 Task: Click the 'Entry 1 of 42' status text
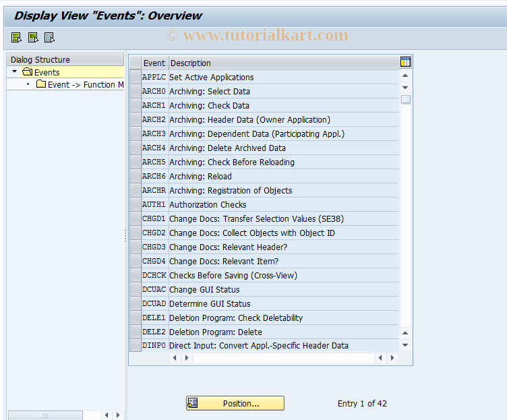click(362, 404)
